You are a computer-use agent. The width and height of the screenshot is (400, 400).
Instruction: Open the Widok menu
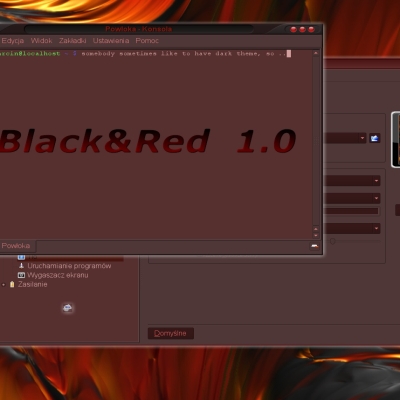coord(41,41)
